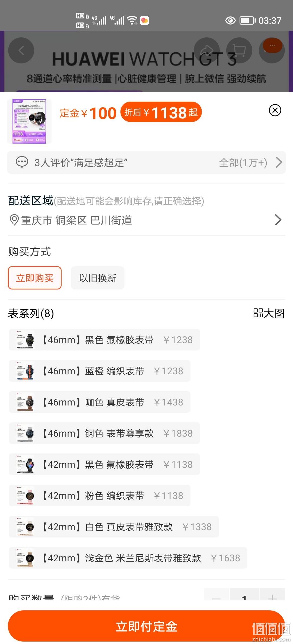Pick 42mm 粉色 编织表带 variant
This screenshot has width=293, height=644.
click(100, 495)
